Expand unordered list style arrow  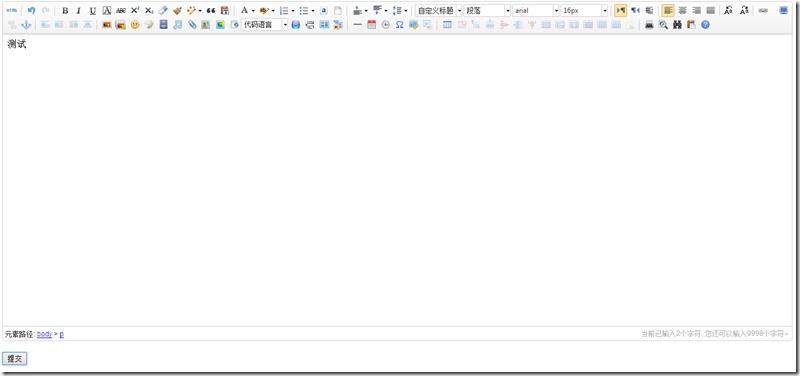tap(312, 10)
